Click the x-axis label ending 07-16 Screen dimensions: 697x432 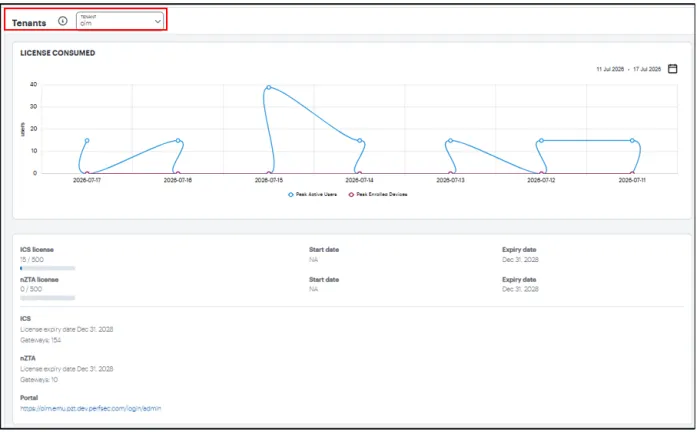click(178, 180)
